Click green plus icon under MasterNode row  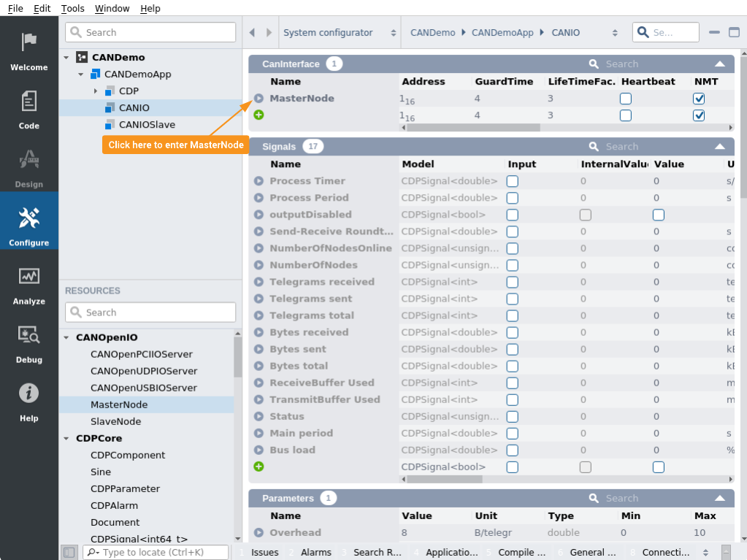pyautogui.click(x=258, y=115)
